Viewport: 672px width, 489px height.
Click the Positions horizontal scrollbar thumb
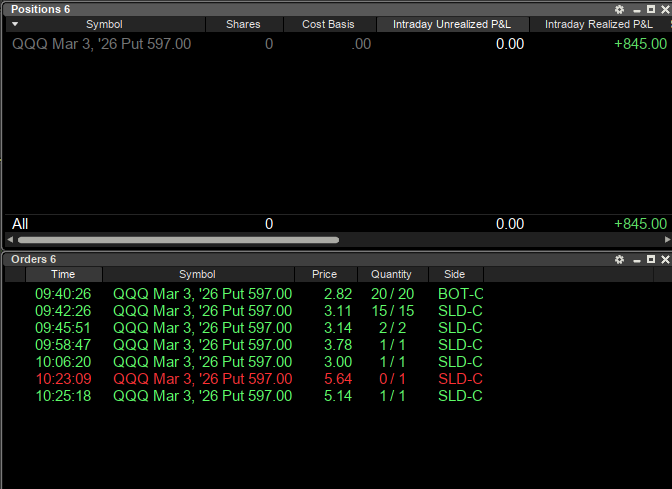point(178,240)
